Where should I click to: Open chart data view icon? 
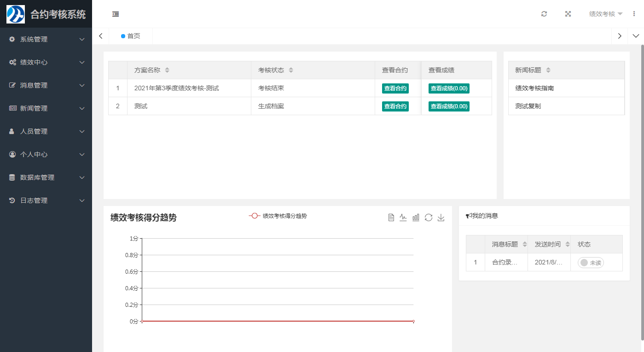pos(391,217)
